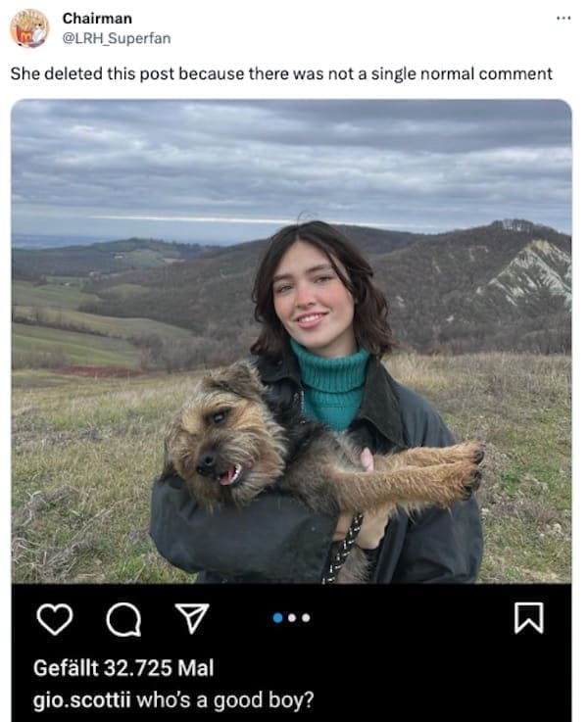This screenshot has height=722, width=588.
Task: Open the gio.scottii username in caption
Action: 82,699
